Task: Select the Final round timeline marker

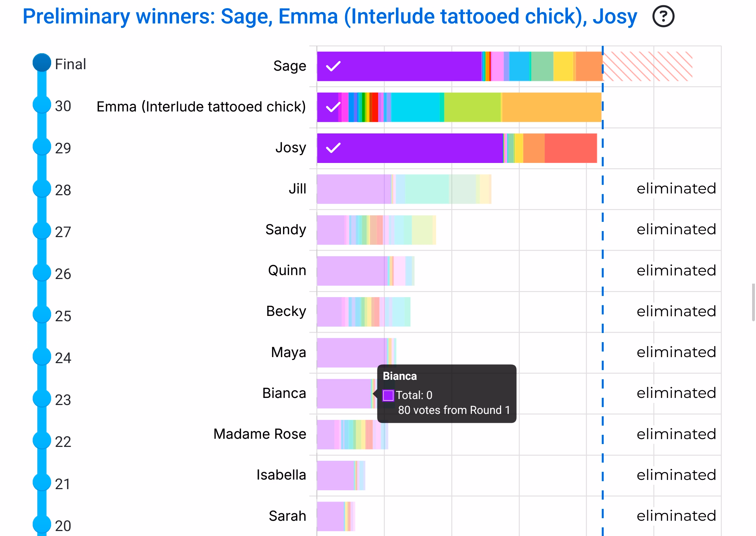Action: point(42,63)
